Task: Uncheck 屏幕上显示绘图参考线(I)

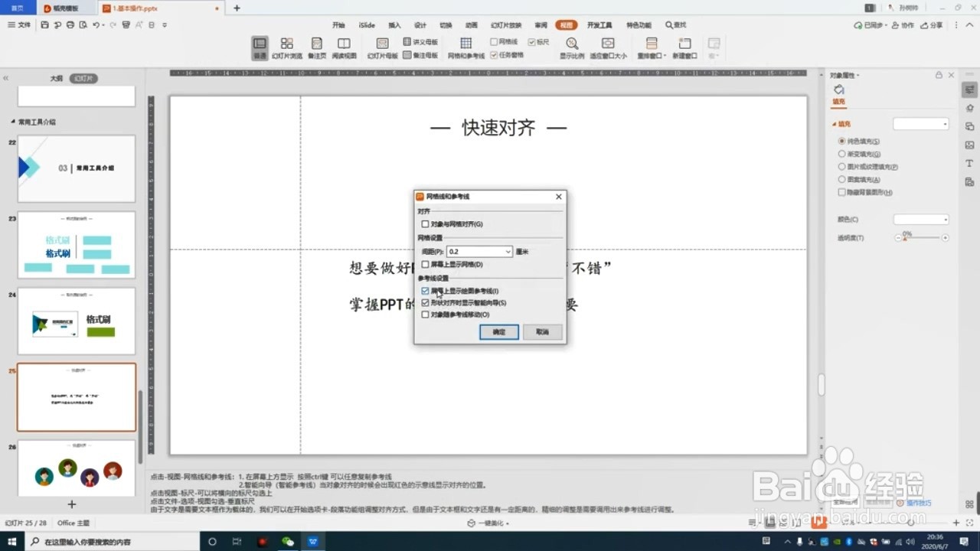Action: pos(426,291)
